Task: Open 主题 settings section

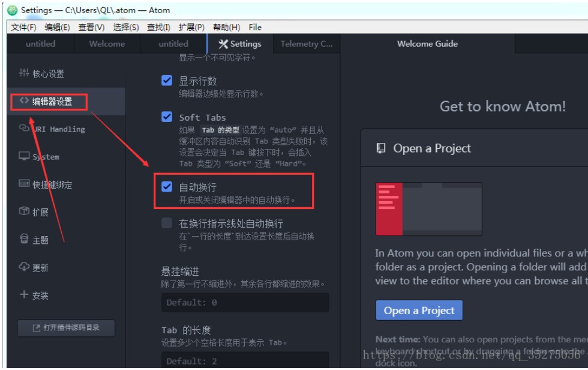Action: point(66,240)
